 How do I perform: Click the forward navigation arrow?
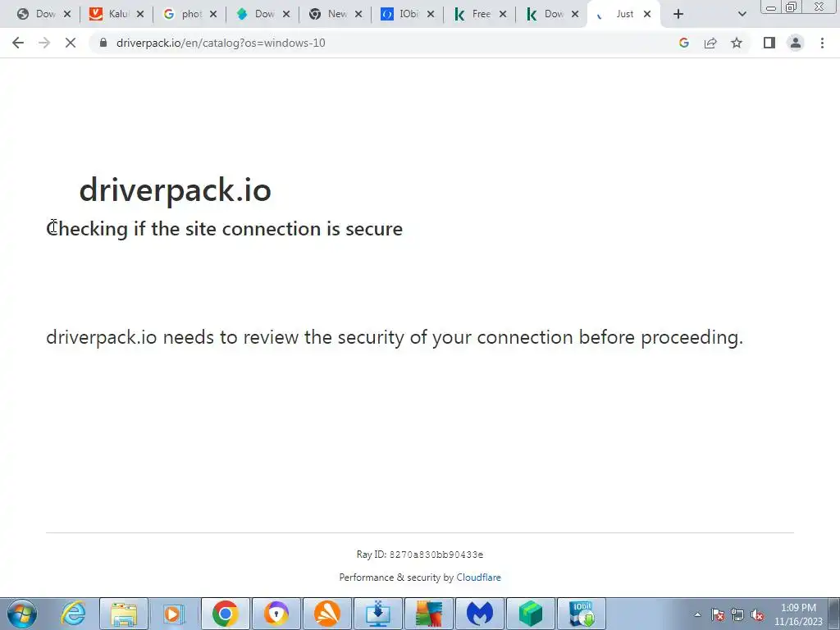coord(44,43)
